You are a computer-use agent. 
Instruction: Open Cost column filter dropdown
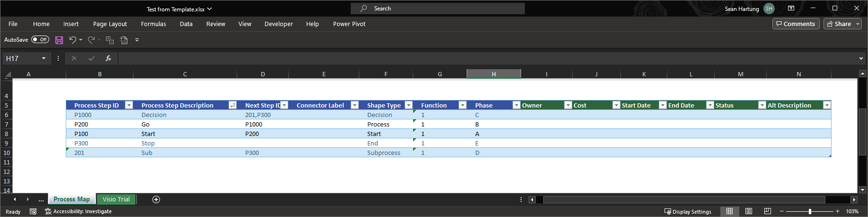(x=616, y=105)
